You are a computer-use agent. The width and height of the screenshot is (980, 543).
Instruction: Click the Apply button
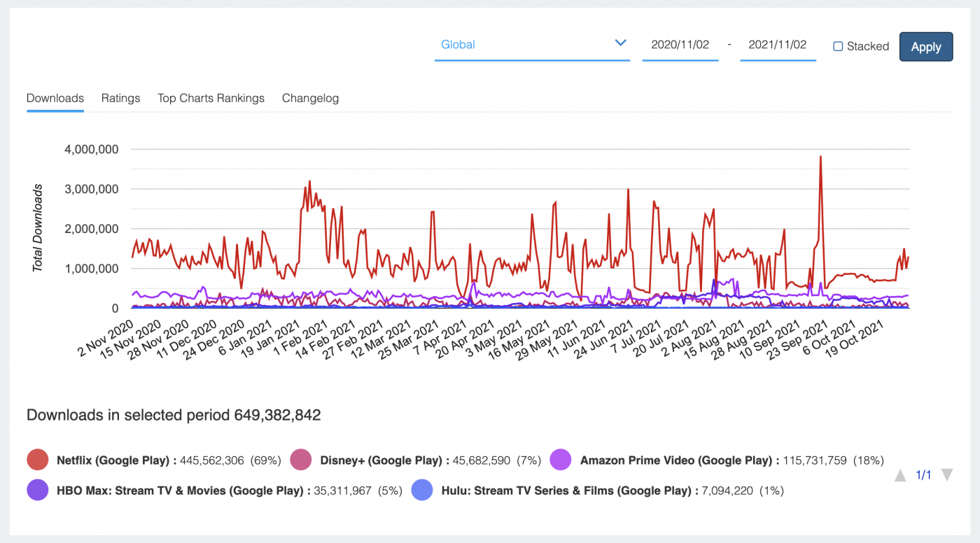[x=925, y=47]
